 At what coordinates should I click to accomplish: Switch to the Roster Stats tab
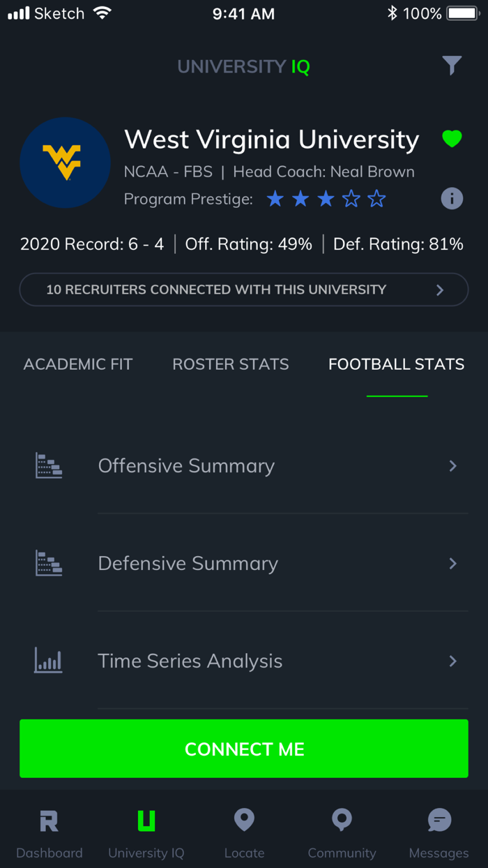point(230,364)
